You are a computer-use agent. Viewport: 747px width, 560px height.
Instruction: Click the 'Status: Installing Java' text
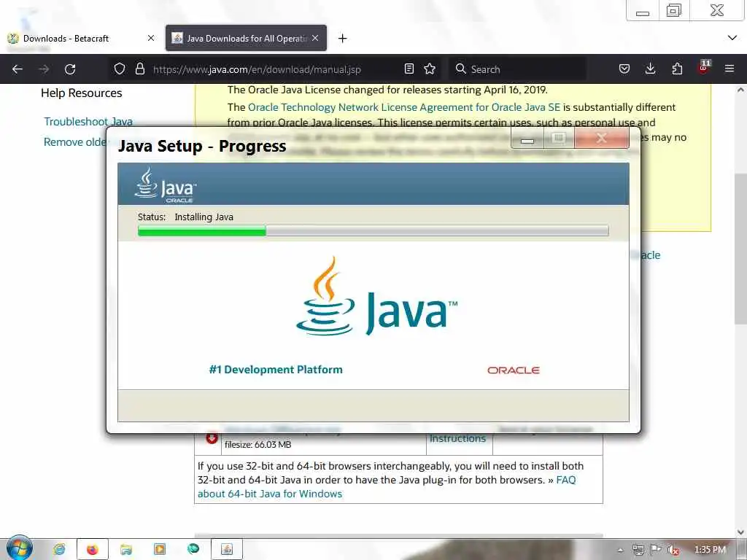pos(185,217)
